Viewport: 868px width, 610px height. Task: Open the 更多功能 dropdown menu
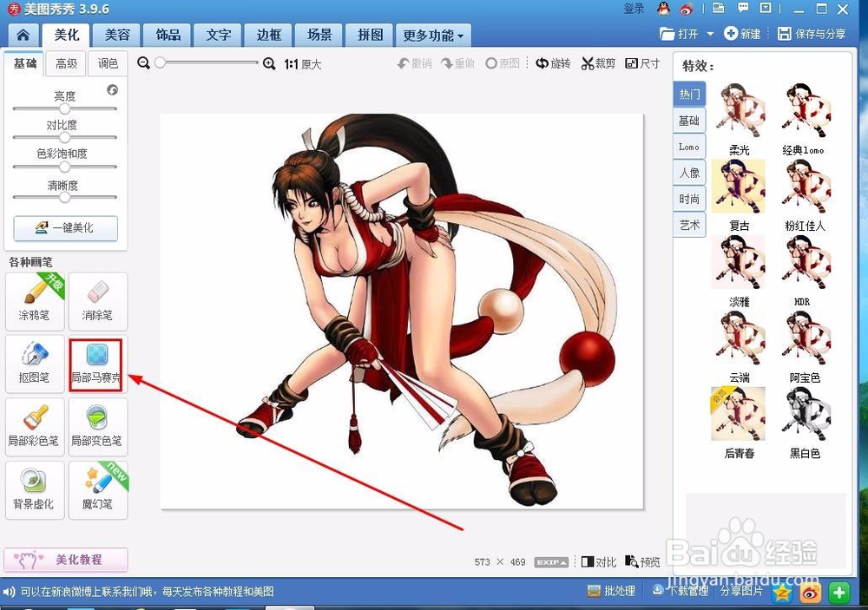click(433, 35)
